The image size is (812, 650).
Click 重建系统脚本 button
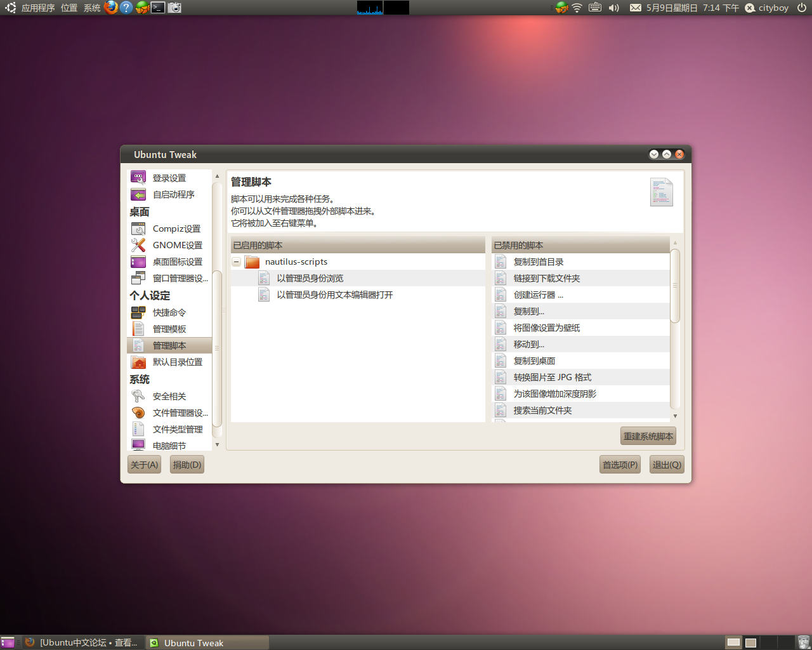click(648, 436)
